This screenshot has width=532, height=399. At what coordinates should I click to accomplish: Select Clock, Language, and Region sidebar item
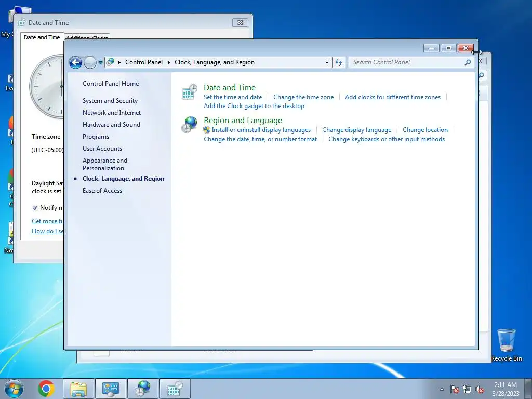point(123,179)
